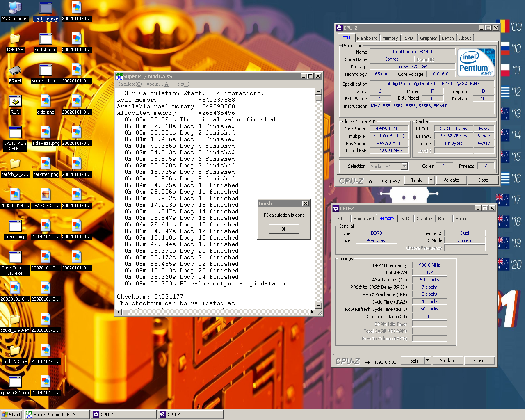Open the Tools dropdown arrow in CPU-Z Memory window
Screen dimensions: 525x420
click(427, 361)
